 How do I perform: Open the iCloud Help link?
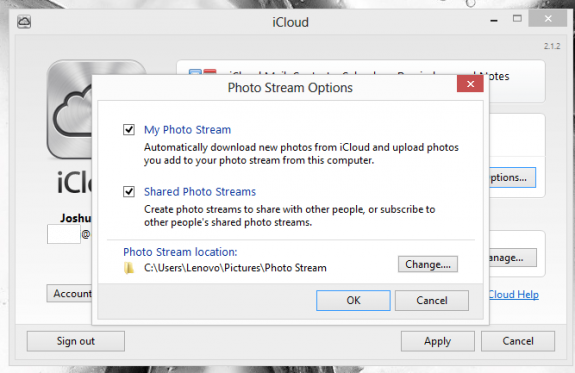point(514,295)
